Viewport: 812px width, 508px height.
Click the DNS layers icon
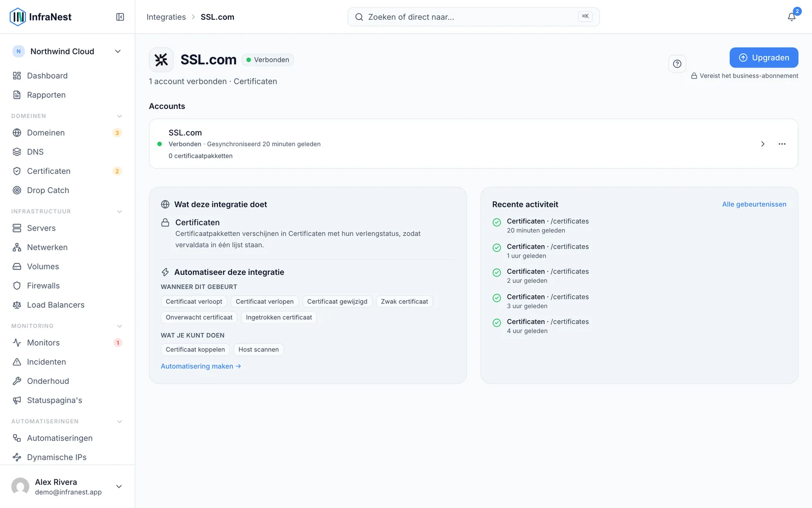click(x=17, y=152)
